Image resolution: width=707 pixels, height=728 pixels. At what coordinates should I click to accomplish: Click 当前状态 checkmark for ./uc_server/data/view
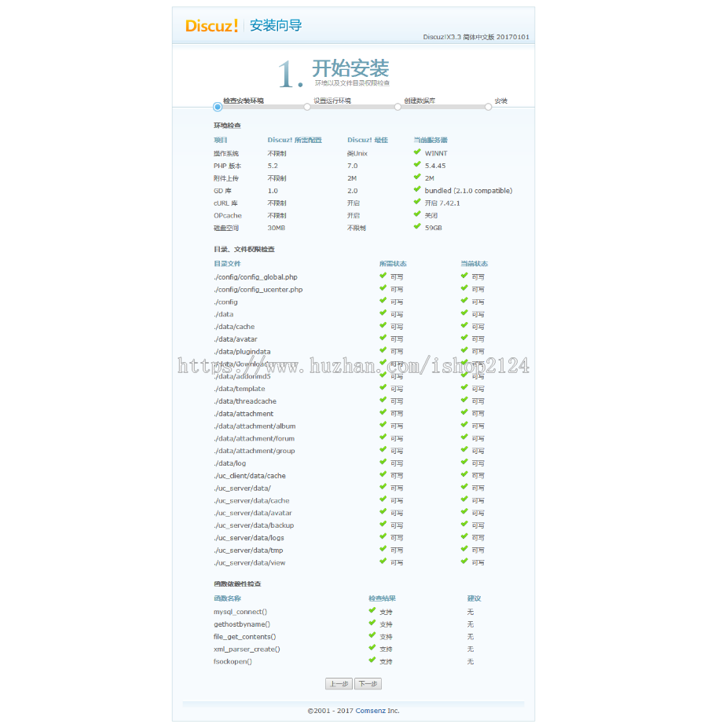(464, 562)
